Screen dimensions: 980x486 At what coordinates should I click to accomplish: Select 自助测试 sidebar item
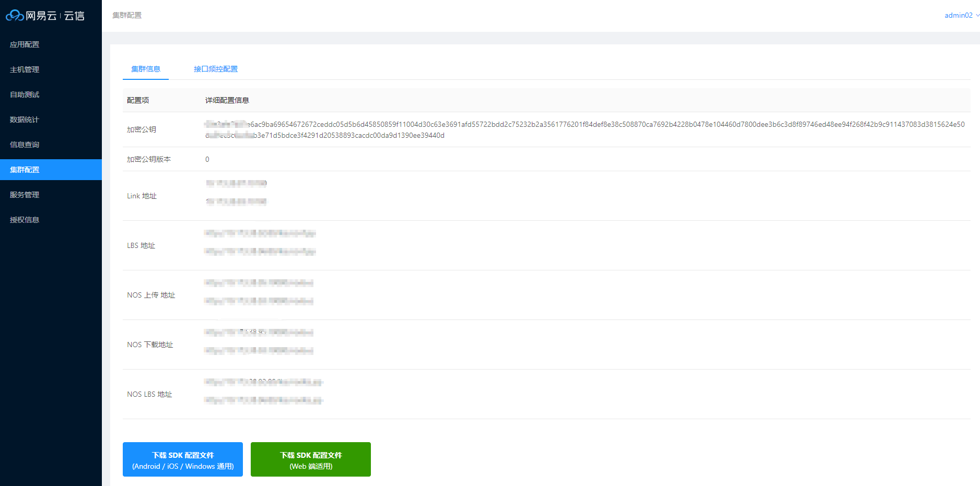25,94
